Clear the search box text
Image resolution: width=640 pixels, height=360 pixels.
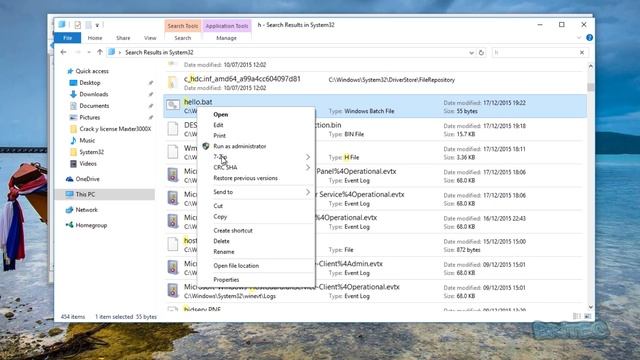(x=582, y=53)
